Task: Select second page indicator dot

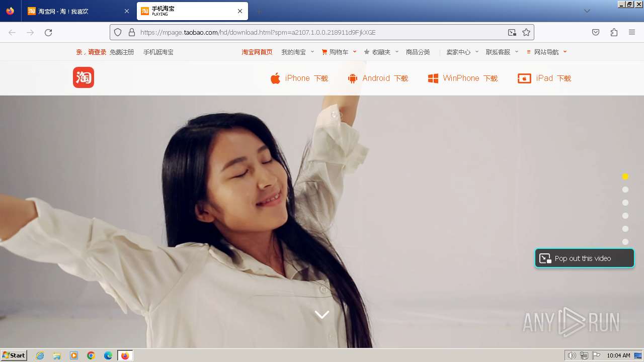Action: click(x=625, y=190)
